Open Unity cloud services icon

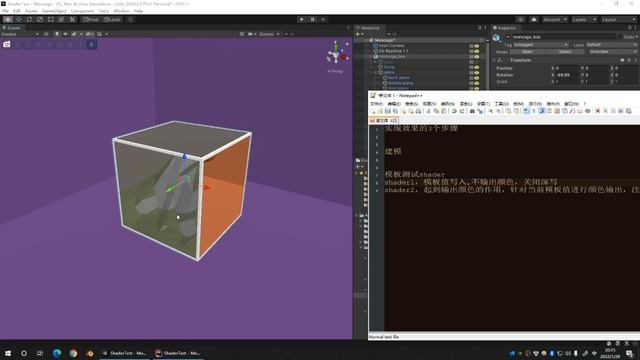(534, 20)
